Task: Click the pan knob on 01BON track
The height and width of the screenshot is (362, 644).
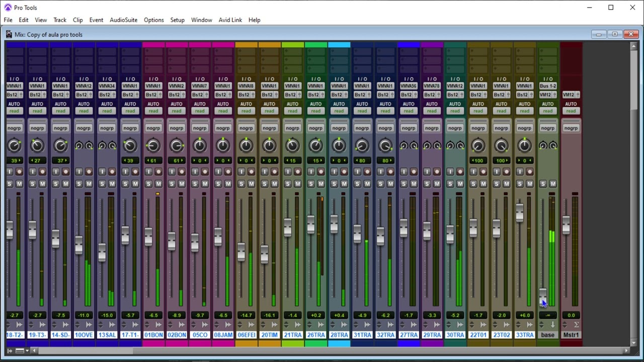Action: (x=153, y=146)
